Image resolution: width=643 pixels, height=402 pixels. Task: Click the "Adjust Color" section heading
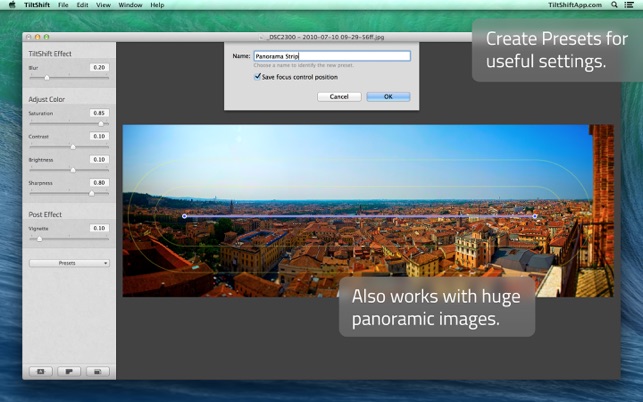[x=46, y=99]
